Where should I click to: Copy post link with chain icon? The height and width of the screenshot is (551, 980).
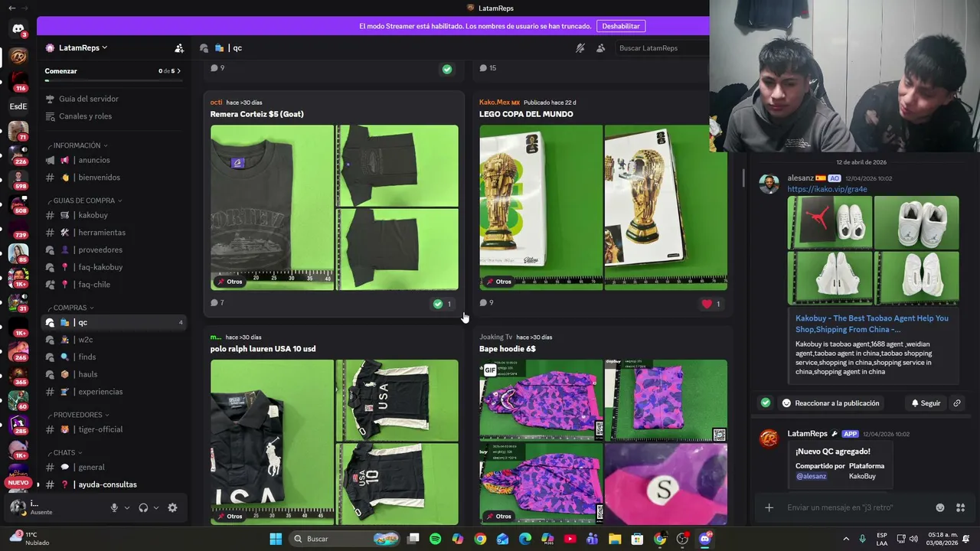tap(956, 403)
